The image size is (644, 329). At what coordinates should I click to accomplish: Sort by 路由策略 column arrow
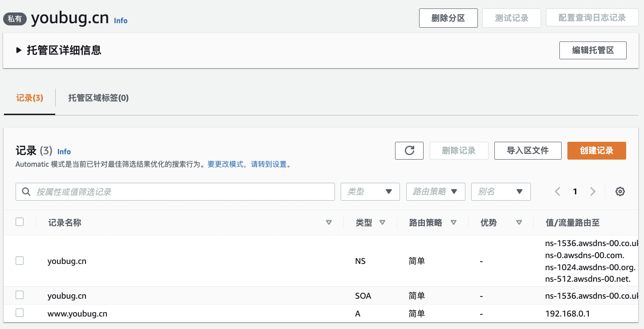click(x=453, y=222)
